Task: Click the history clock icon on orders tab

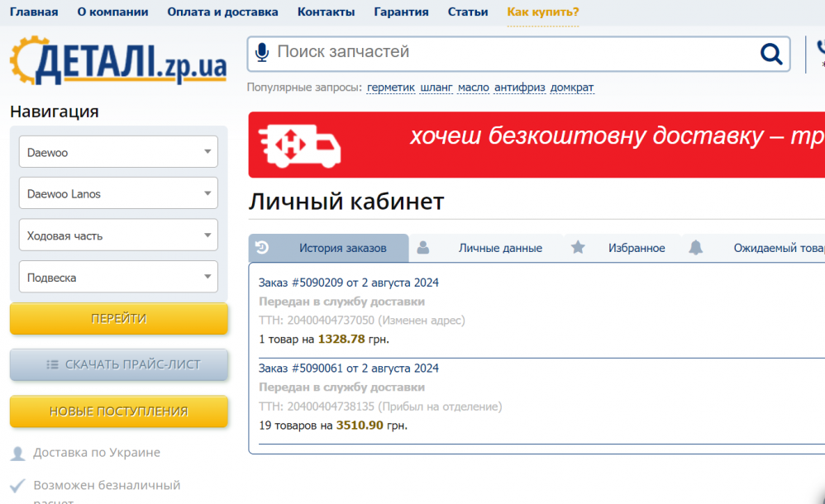Action: [x=262, y=248]
